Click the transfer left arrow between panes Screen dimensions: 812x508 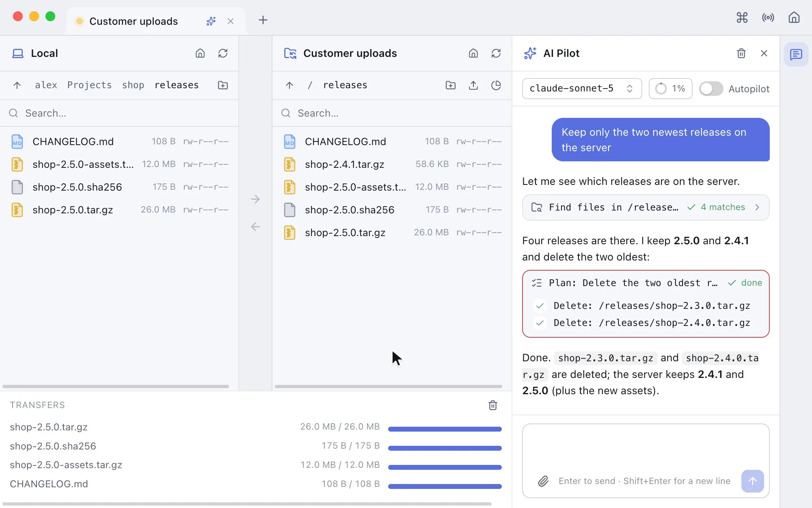[255, 227]
